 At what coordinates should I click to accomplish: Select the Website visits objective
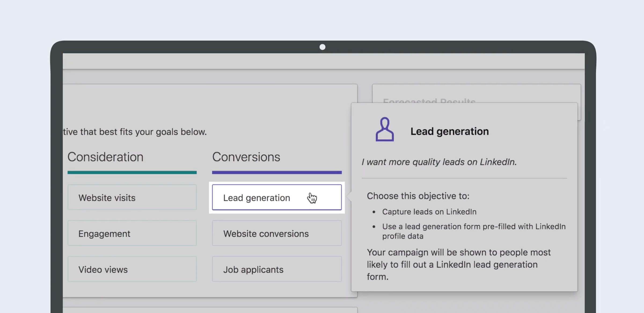(132, 198)
